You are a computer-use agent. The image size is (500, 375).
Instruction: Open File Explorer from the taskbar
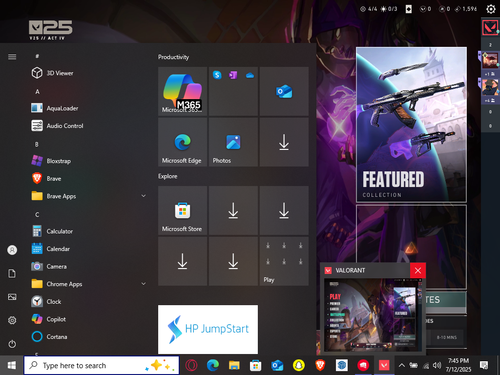click(234, 365)
